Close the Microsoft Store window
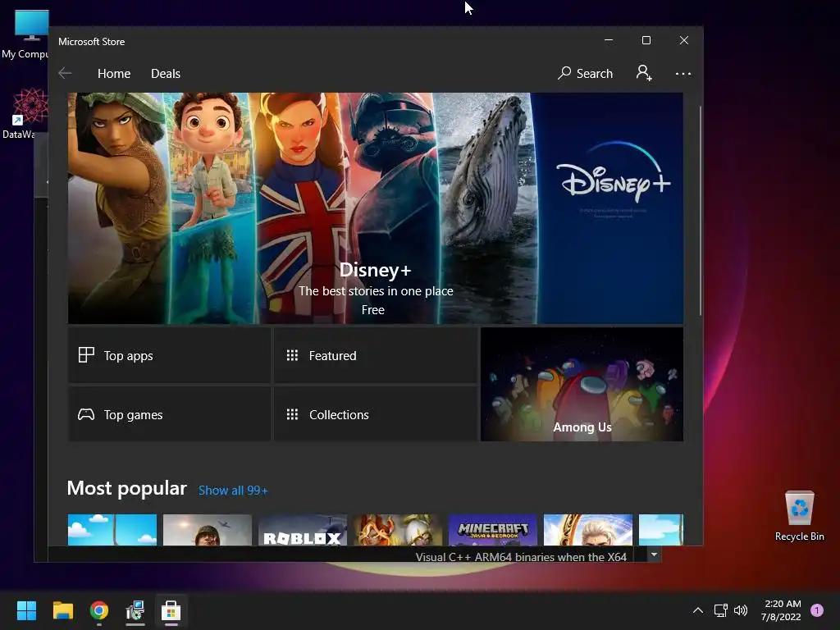The image size is (840, 630). (x=684, y=40)
